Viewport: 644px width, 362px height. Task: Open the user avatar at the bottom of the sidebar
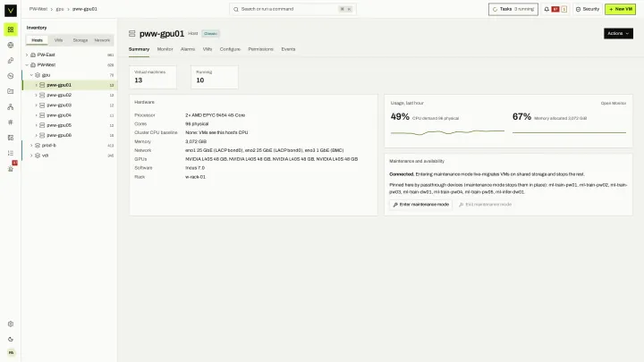click(x=11, y=352)
